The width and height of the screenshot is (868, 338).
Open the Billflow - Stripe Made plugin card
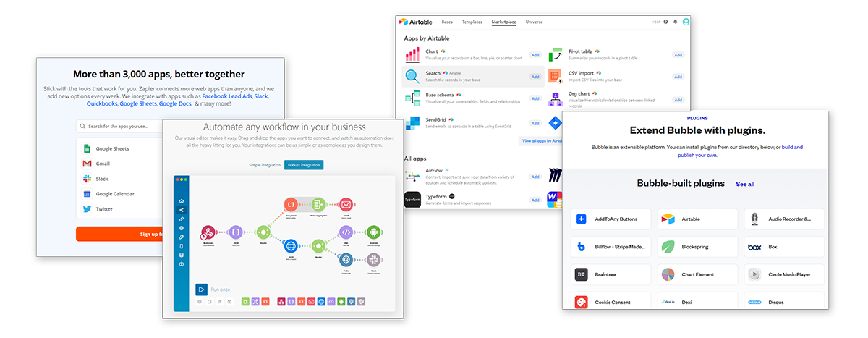tap(610, 247)
